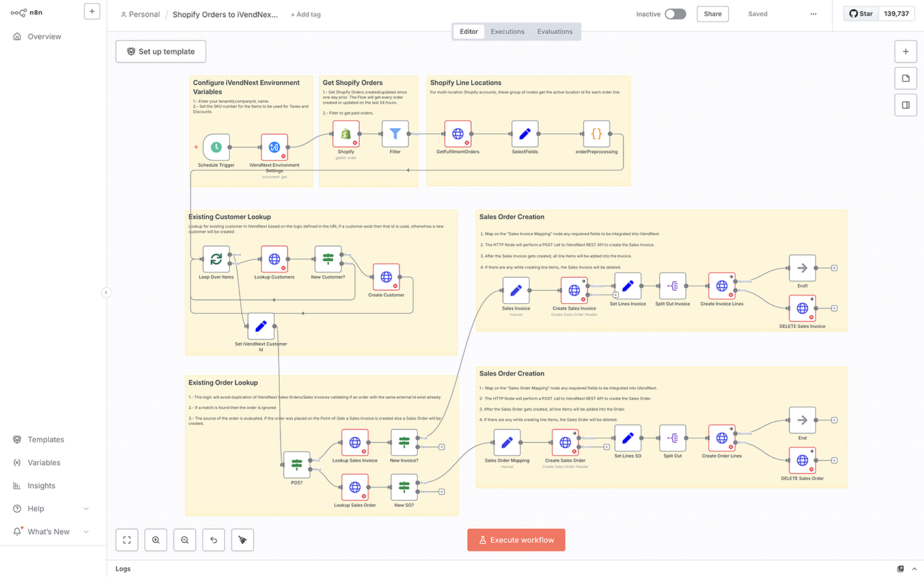The image size is (924, 577).
Task: Open the Evaluations tab
Action: click(555, 31)
